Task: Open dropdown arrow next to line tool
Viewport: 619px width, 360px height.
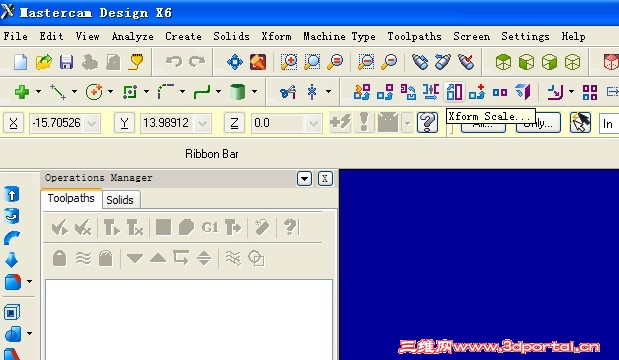Action: click(x=74, y=92)
